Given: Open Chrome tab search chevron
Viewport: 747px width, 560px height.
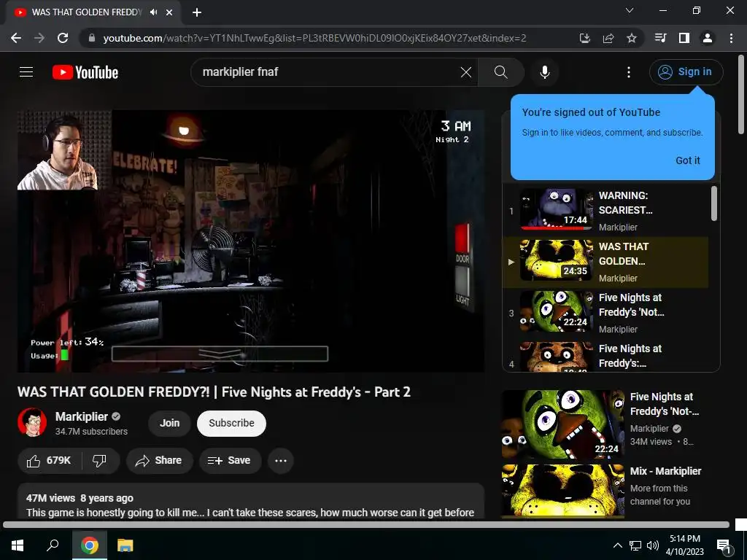Looking at the screenshot, I should (630, 10).
